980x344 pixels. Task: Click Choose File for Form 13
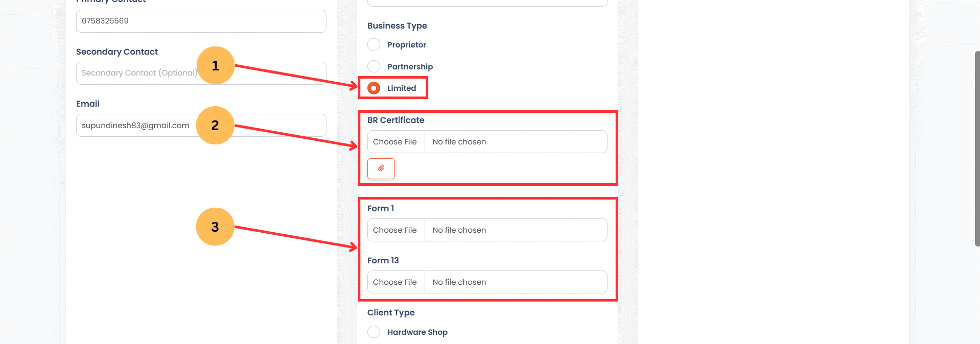[395, 282]
